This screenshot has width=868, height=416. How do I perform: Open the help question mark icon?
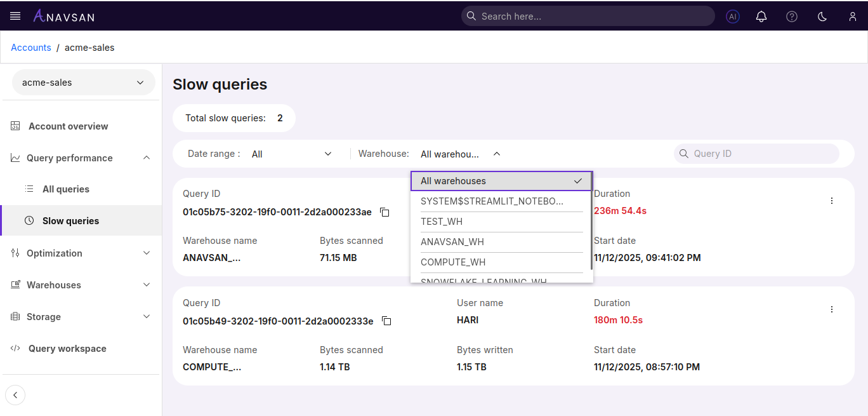coord(792,17)
